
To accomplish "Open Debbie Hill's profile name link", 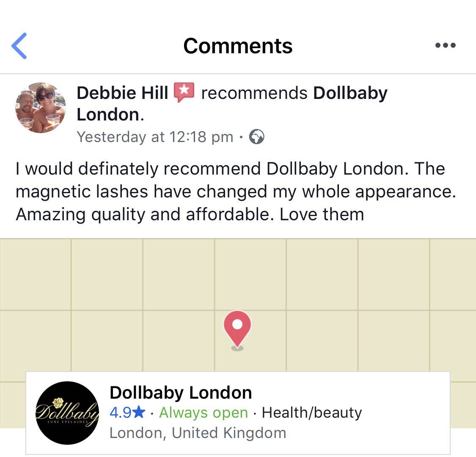I will tap(122, 93).
